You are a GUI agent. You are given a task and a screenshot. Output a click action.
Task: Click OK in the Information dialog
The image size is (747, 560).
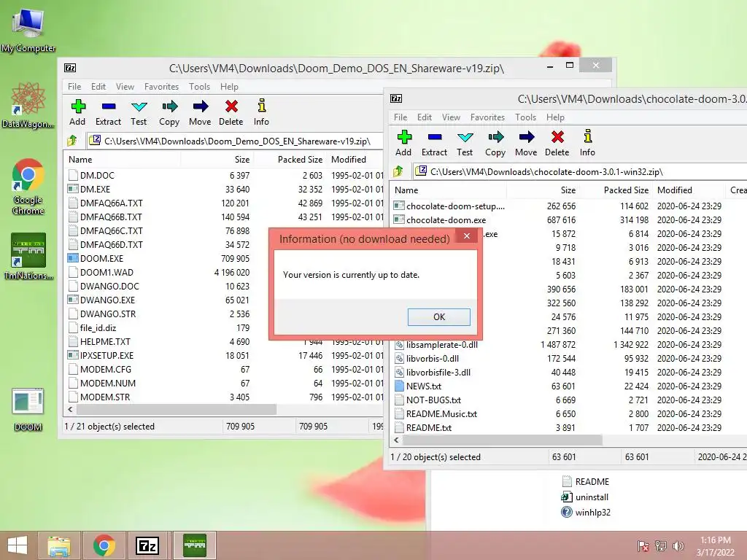(x=438, y=317)
